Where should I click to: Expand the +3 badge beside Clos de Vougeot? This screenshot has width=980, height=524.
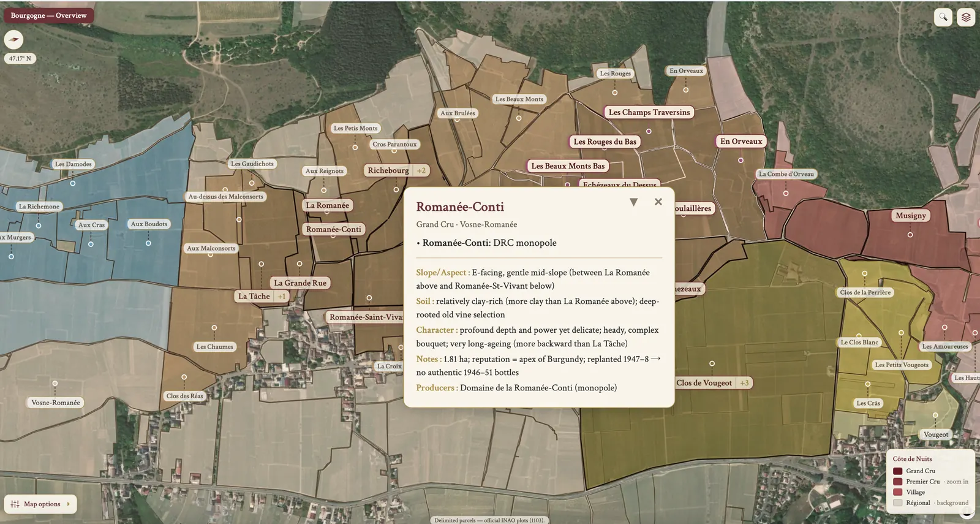point(744,383)
